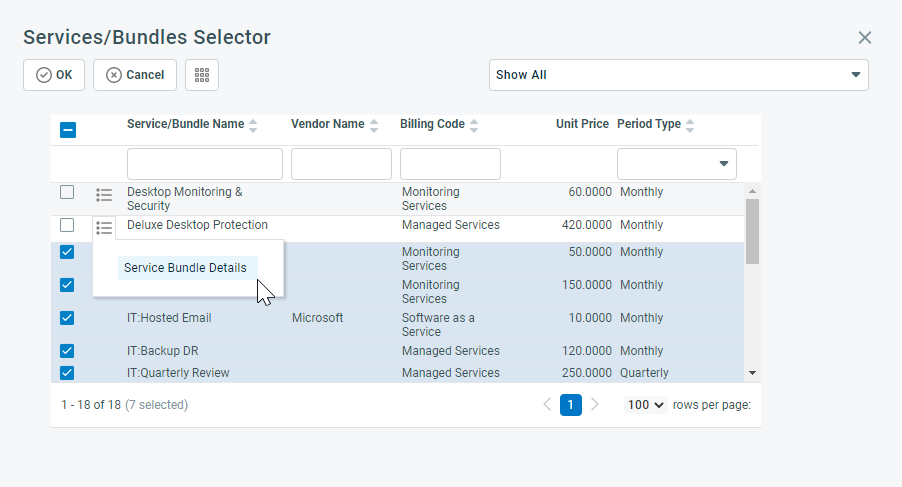902x487 pixels.
Task: Uncheck the 150.0000 Monthly row
Action: tap(67, 285)
